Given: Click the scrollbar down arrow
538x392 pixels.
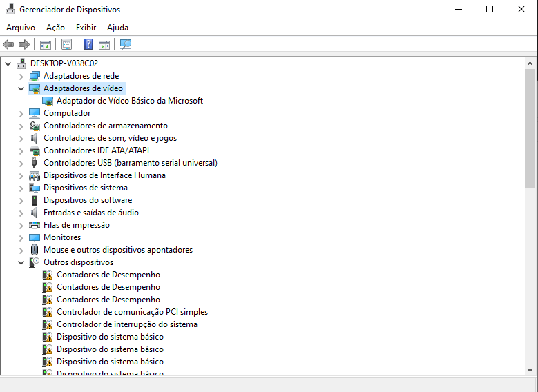Looking at the screenshot, I should click(x=530, y=370).
